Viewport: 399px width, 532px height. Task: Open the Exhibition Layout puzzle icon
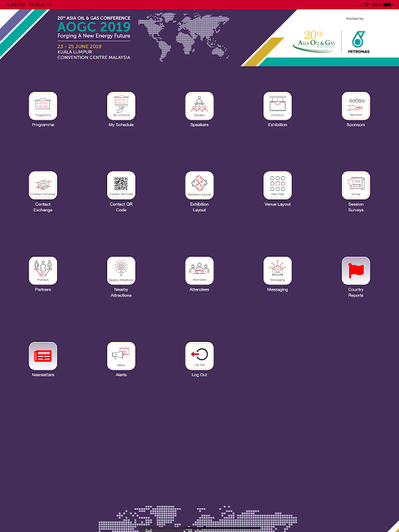(199, 186)
